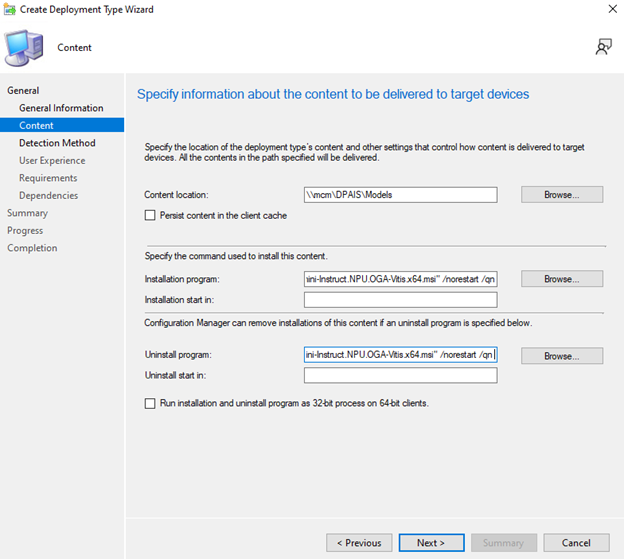
Task: Click the computer monitor Content header icon
Action: 24,48
